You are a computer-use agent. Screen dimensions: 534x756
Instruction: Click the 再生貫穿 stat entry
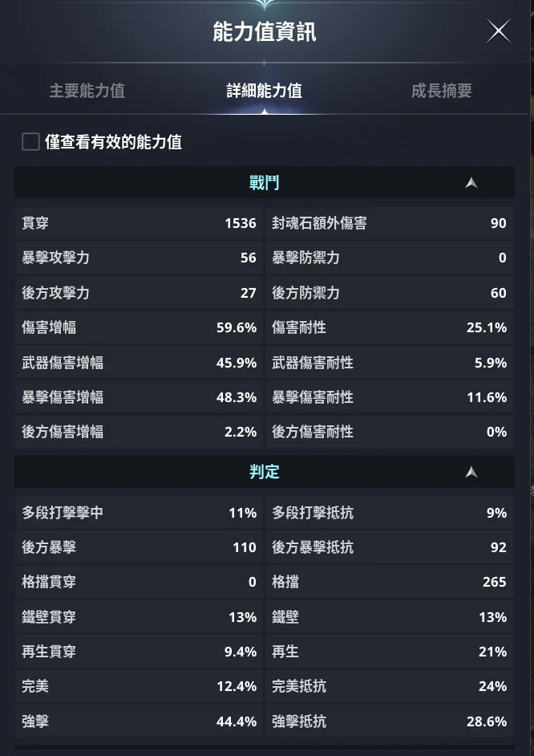[x=139, y=652]
